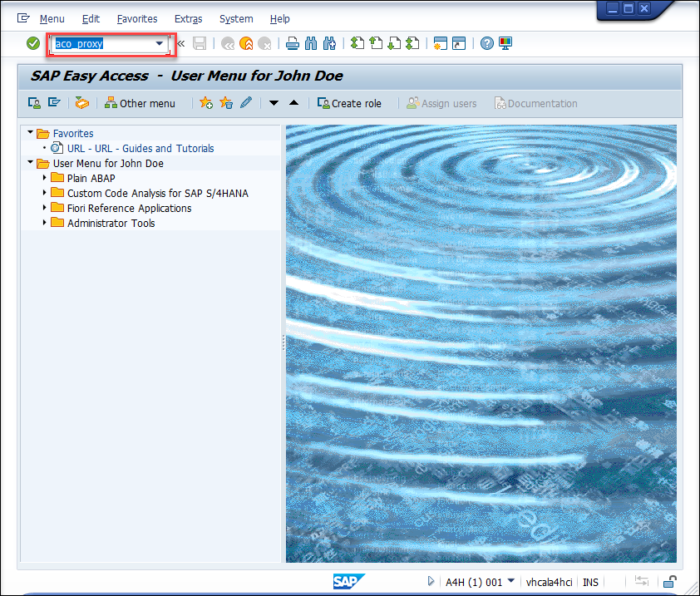Click the Assign users button

coord(441,103)
